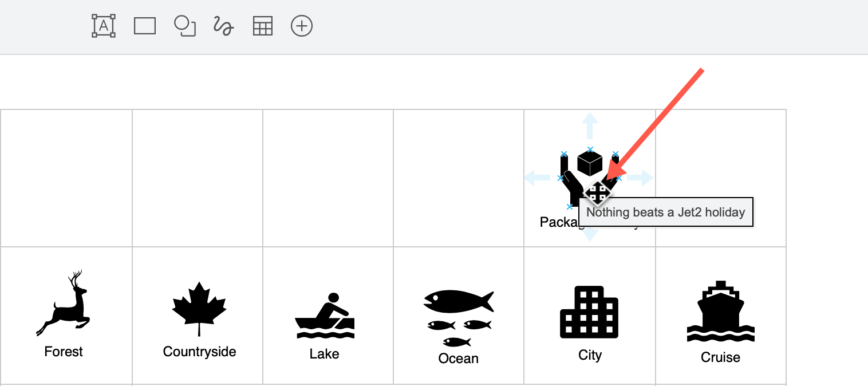Click the plus icon to add a shape
Viewport: 868px width, 386px height.
[302, 26]
